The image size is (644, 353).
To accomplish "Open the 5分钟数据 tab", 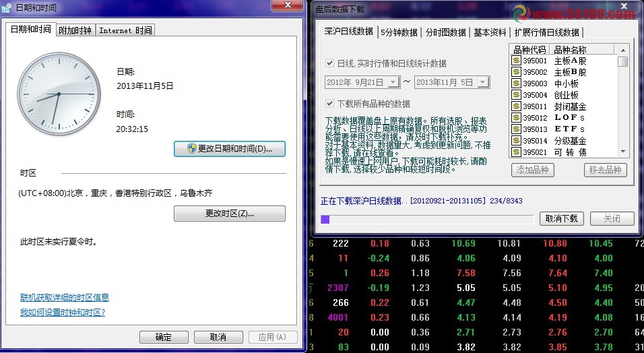I will (x=399, y=32).
